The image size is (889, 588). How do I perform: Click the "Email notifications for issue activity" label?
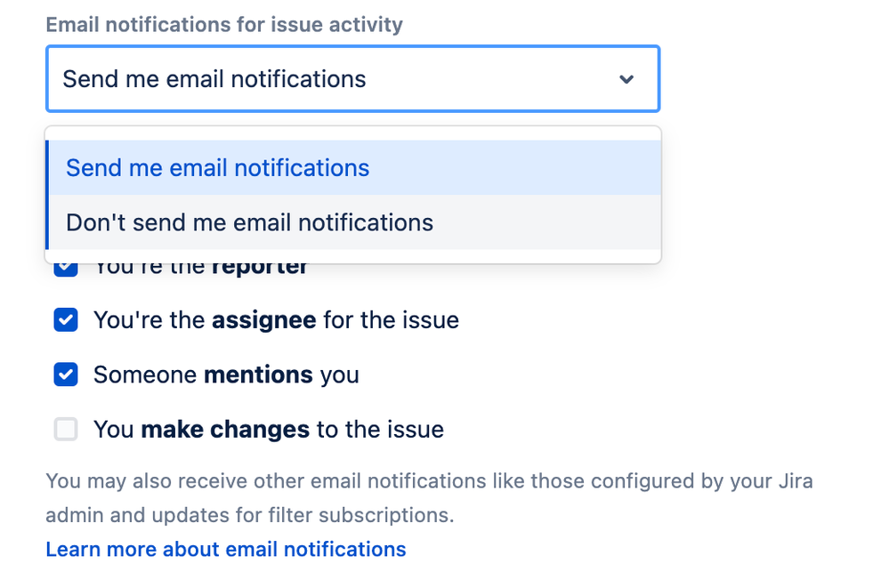[x=224, y=24]
